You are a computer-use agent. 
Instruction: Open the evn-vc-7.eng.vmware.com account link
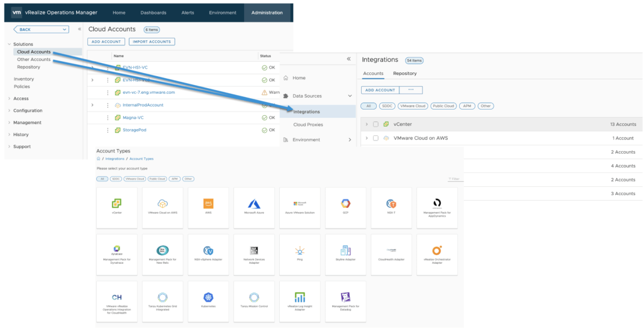pyautogui.click(x=148, y=93)
